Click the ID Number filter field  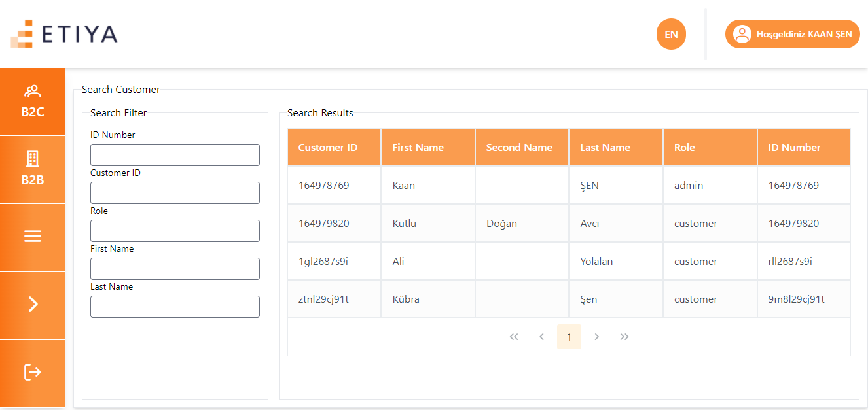[175, 155]
